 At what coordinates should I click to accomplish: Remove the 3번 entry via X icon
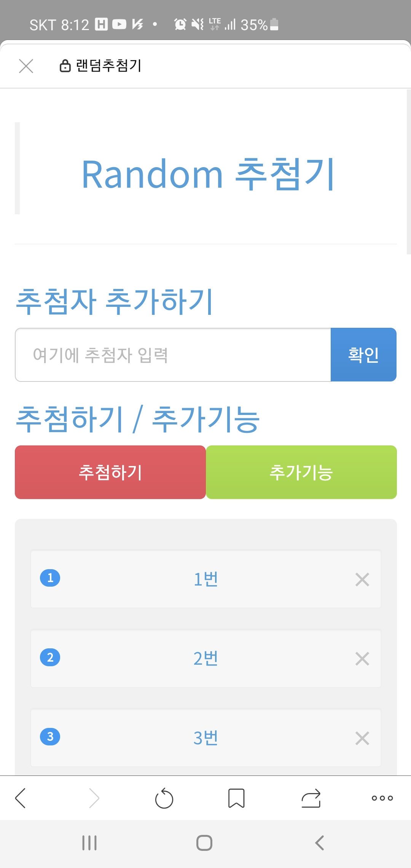[362, 738]
